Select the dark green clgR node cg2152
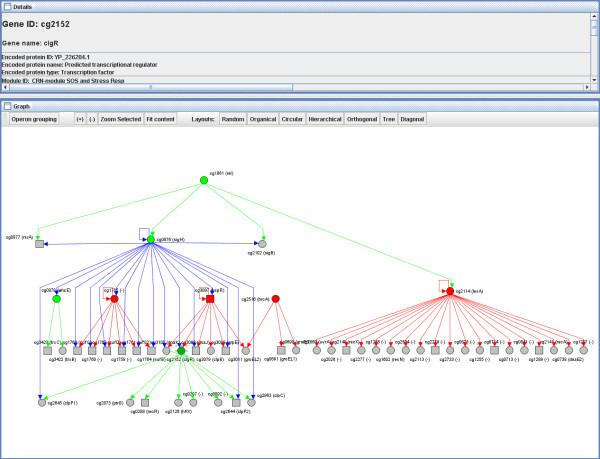 coord(181,351)
